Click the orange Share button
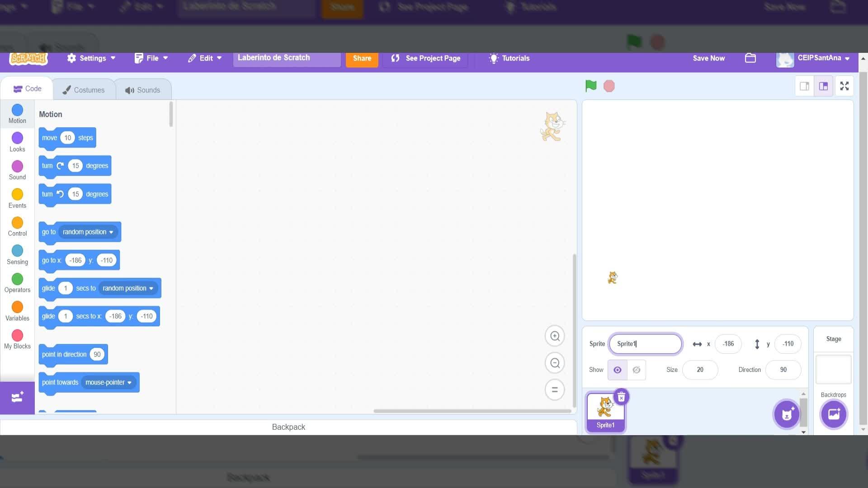The height and width of the screenshot is (488, 868). 362,58
